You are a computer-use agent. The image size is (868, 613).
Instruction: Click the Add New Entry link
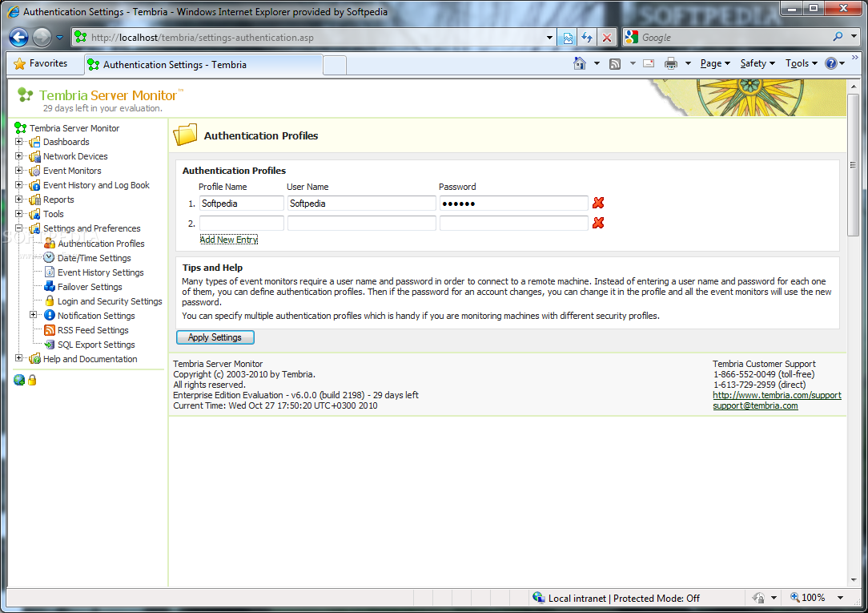(x=229, y=240)
